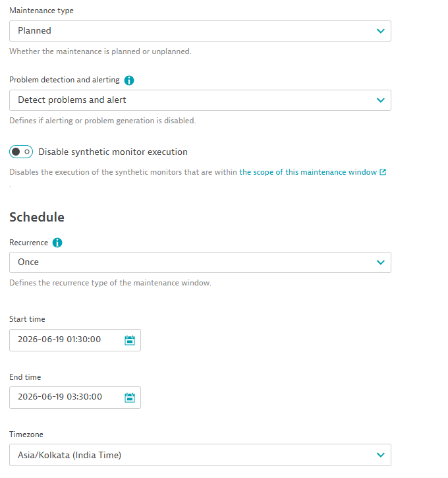Viewport: 448px width, 478px height.
Task: Open the Asia/Kolkata timezone dropdown
Action: tap(200, 455)
